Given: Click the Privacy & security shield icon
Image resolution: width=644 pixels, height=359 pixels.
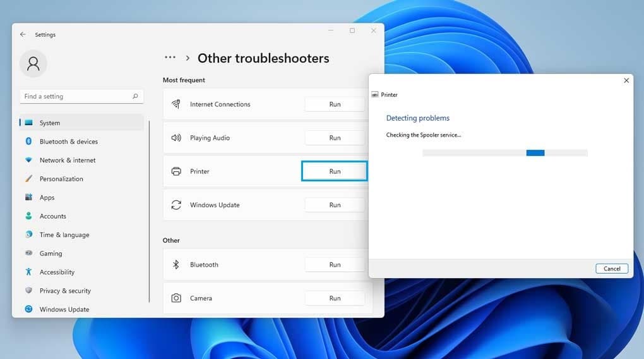Looking at the screenshot, I should pos(29,290).
